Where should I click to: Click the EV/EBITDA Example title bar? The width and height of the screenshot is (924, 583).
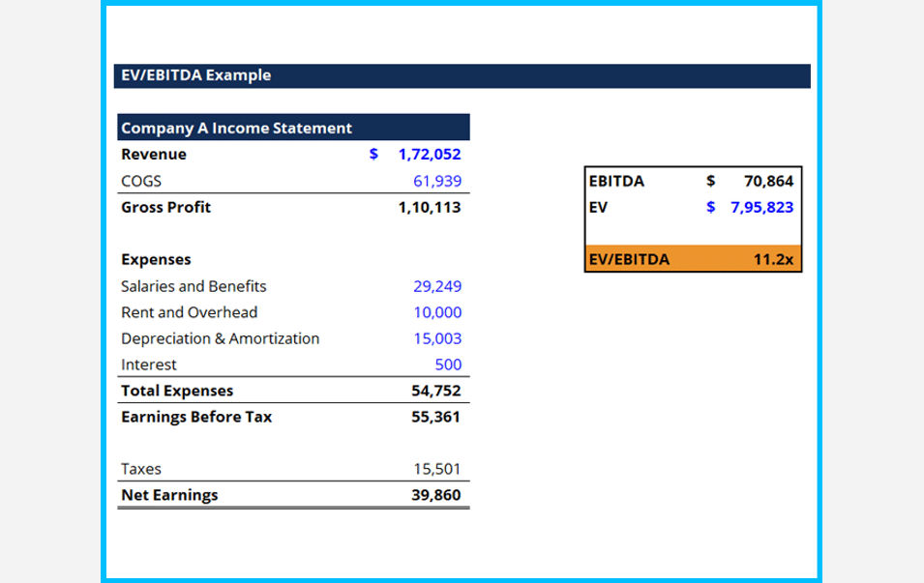194,74
